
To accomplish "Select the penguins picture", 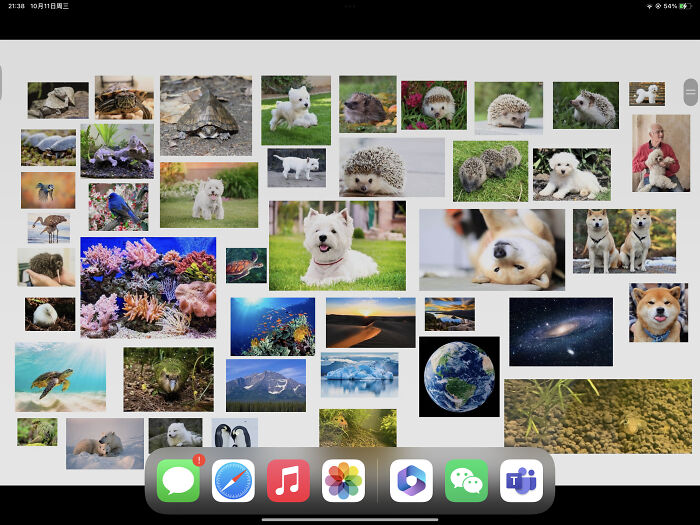I will 235,433.
